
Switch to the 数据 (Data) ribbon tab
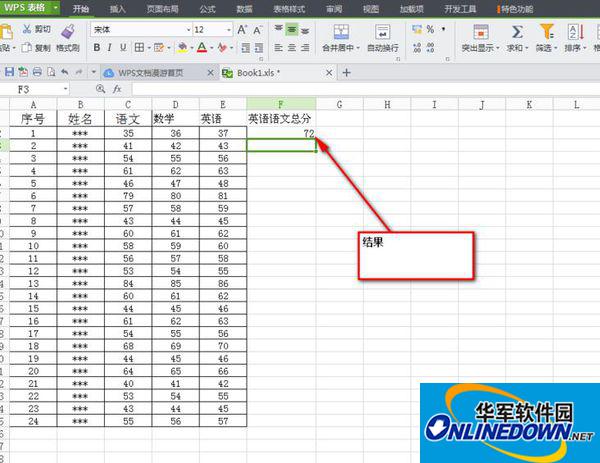tap(244, 9)
